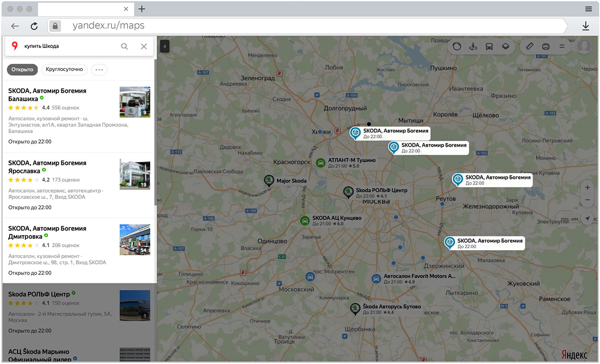Toggle the traffic layer icon
The height and width of the screenshot is (364, 600).
(x=457, y=46)
